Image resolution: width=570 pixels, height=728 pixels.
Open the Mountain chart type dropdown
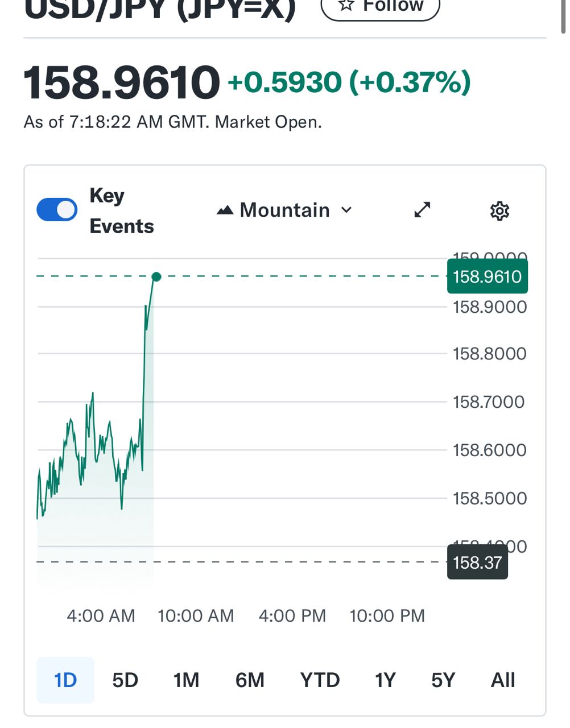[x=284, y=210]
